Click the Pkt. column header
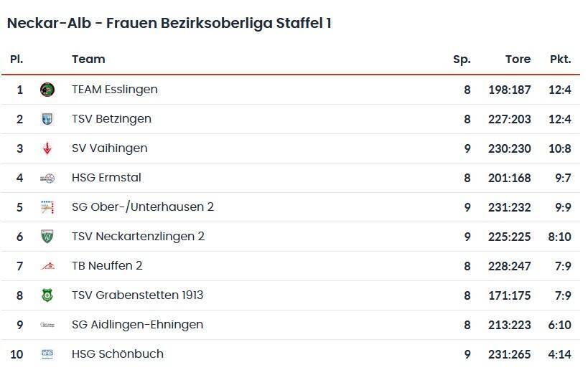 (x=560, y=60)
